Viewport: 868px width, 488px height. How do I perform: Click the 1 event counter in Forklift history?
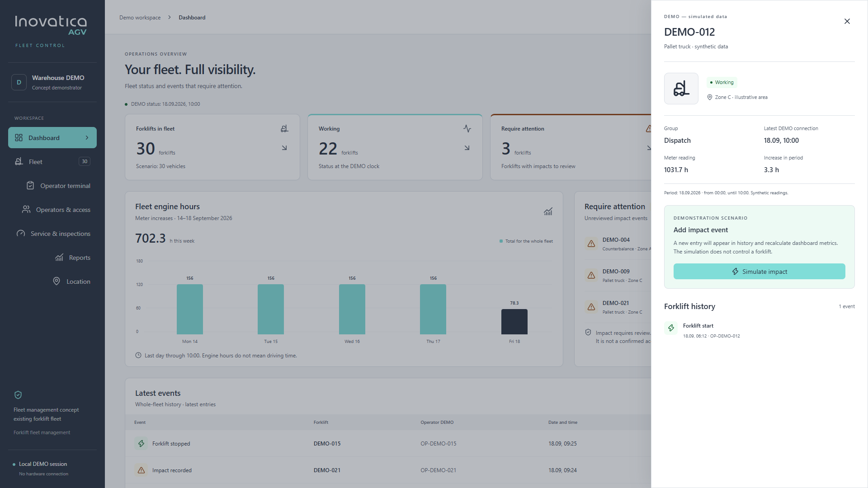[x=847, y=306]
